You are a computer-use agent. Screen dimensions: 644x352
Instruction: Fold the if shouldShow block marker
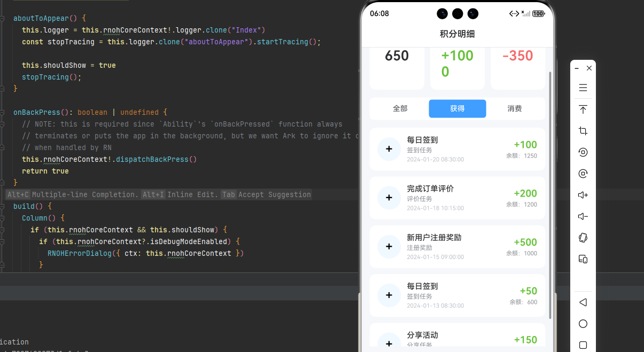(2, 230)
